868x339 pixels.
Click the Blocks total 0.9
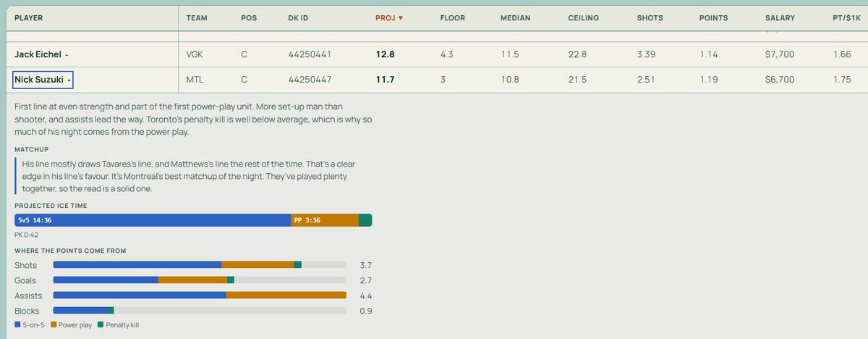point(365,311)
